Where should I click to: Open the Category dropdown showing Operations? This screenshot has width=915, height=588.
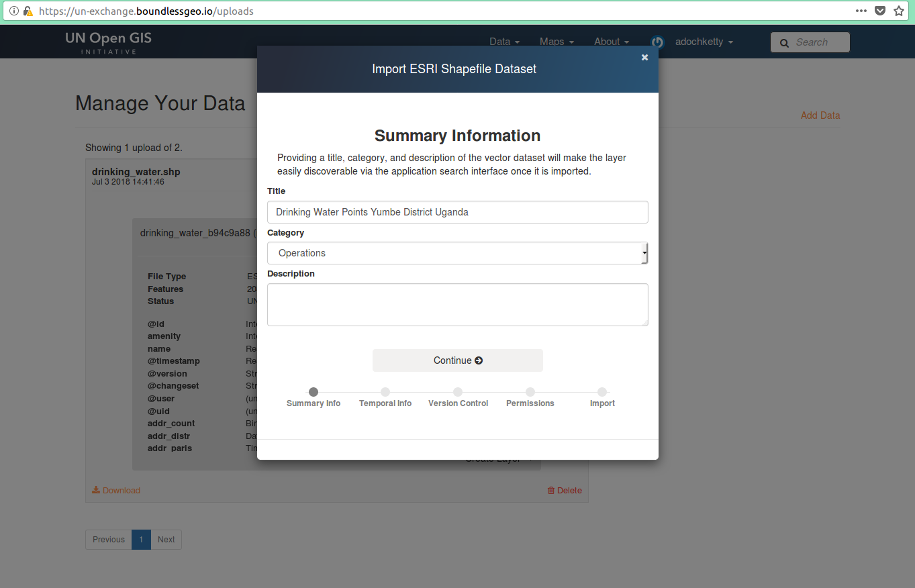(457, 253)
